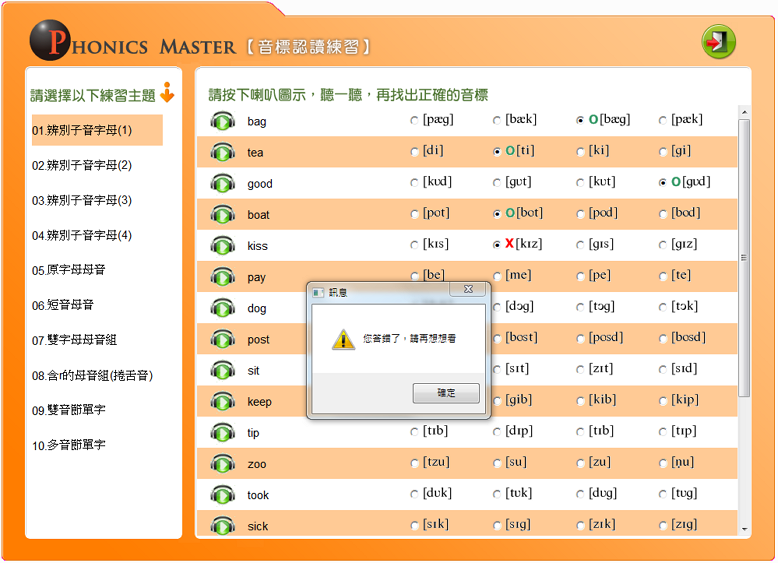Go to topic 09.雙音節單字
Image resolution: width=778 pixels, height=563 pixels.
click(68, 410)
